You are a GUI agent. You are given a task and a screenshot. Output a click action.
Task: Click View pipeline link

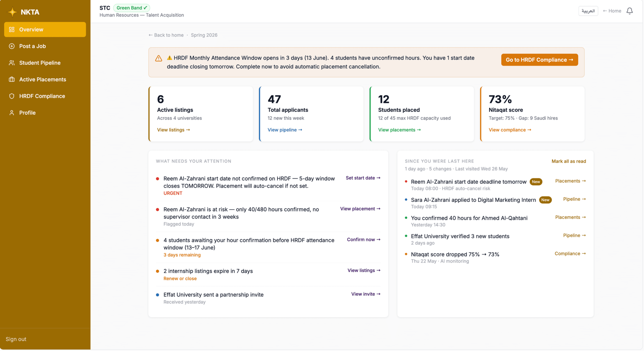(x=285, y=130)
